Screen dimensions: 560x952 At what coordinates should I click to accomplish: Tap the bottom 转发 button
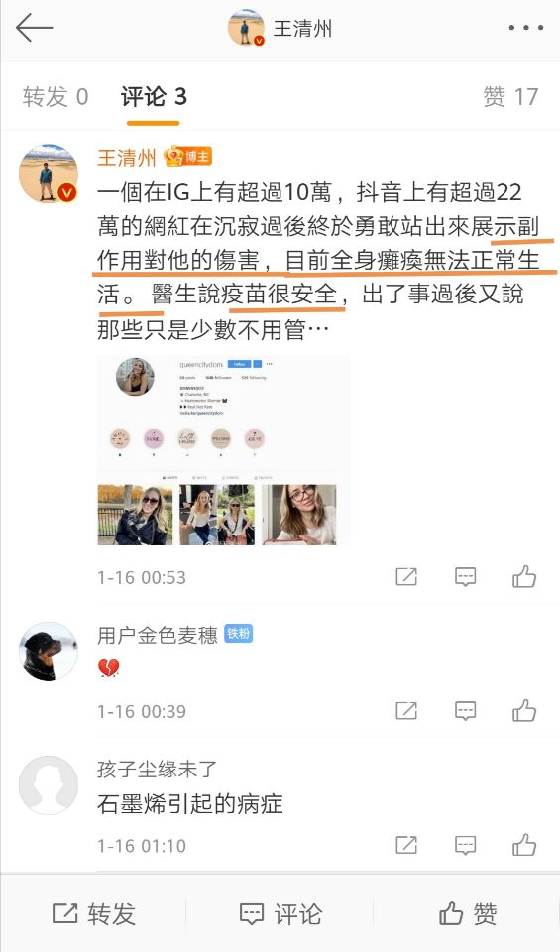pos(94,913)
